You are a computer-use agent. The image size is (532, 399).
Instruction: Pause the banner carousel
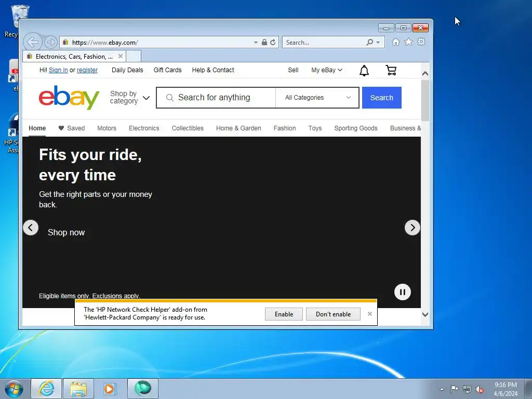pos(403,292)
